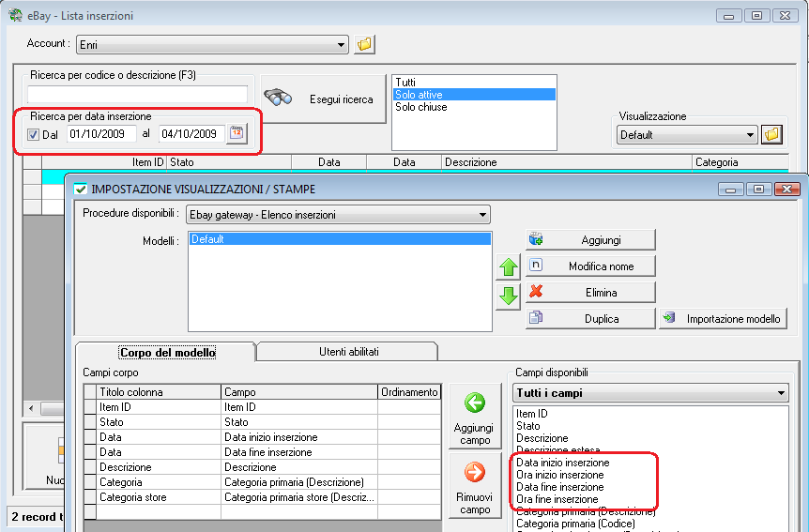Click the binoculars Esegui ricerca button
The image size is (809, 532).
324,99
